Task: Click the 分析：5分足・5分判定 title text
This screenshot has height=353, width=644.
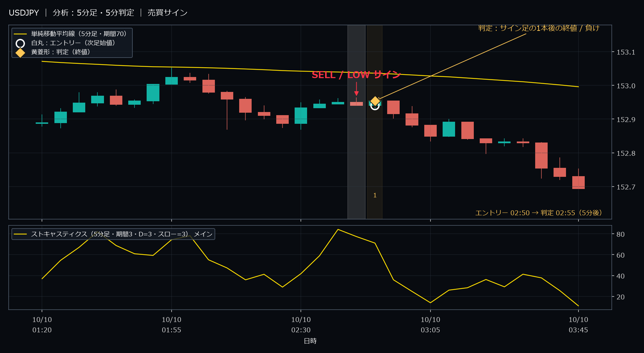Action: coord(93,13)
